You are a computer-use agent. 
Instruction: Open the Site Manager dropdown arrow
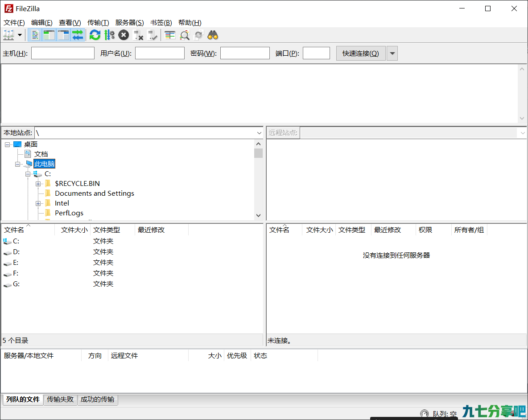[x=20, y=35]
